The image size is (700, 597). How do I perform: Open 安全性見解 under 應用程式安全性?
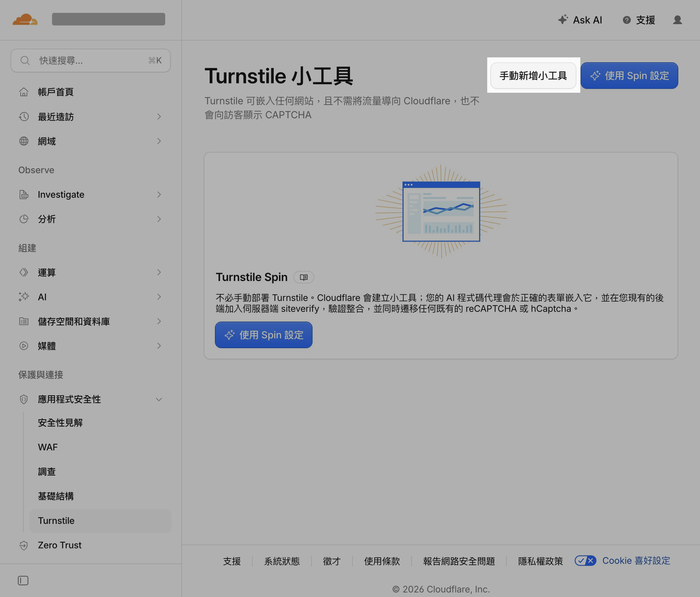[100, 423]
